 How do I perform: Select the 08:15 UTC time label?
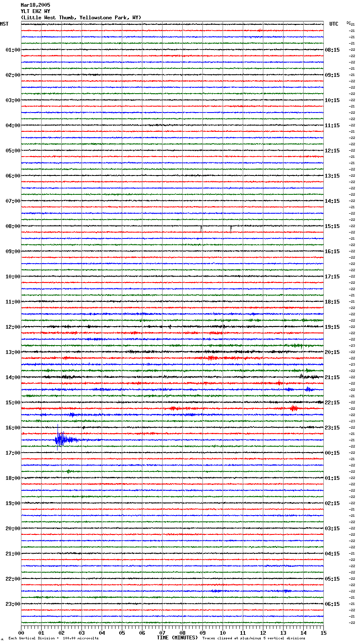tap(332, 50)
